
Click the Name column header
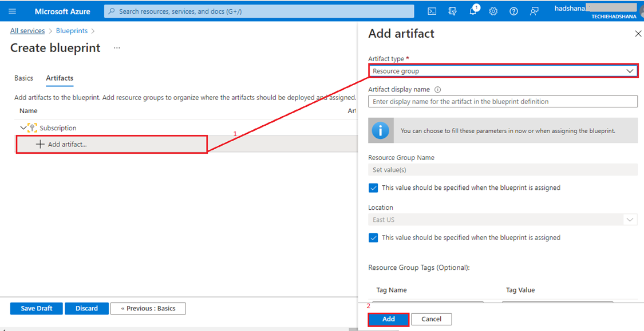(29, 111)
